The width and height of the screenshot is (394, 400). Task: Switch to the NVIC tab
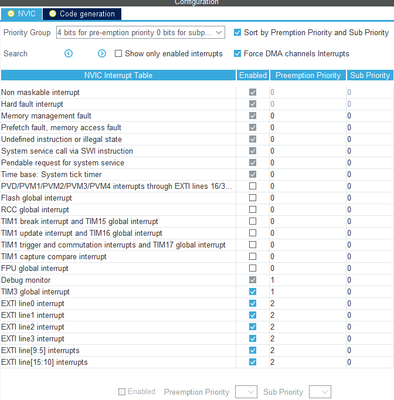tap(22, 14)
